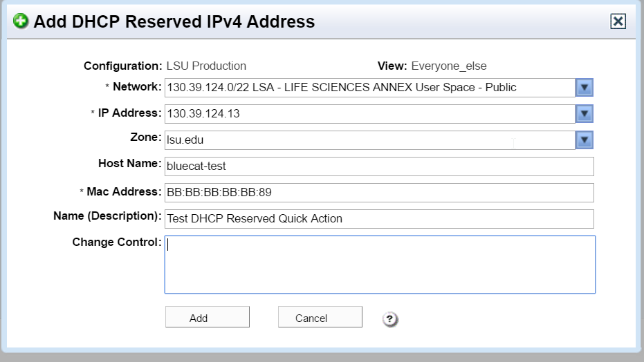Click the Host Name label

pos(130,163)
